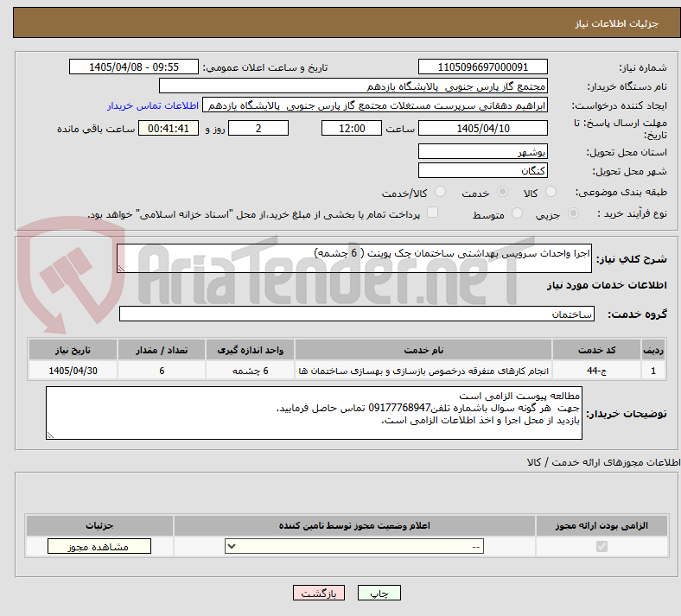Click announcement date field 1405/04/08 - 09:55
681x616 pixels.
134,67
